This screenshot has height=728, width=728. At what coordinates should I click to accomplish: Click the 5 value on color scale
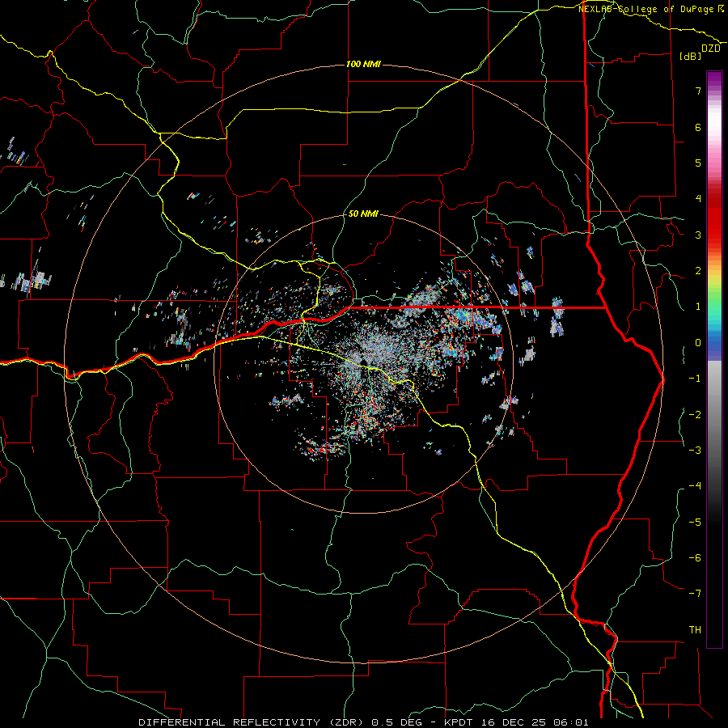click(x=698, y=163)
